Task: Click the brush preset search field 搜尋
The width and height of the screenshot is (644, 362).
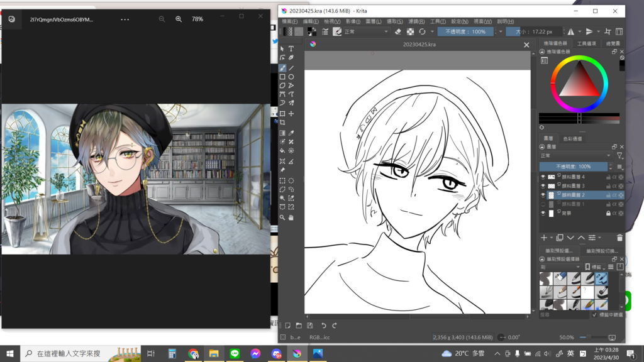Action: tap(564, 315)
